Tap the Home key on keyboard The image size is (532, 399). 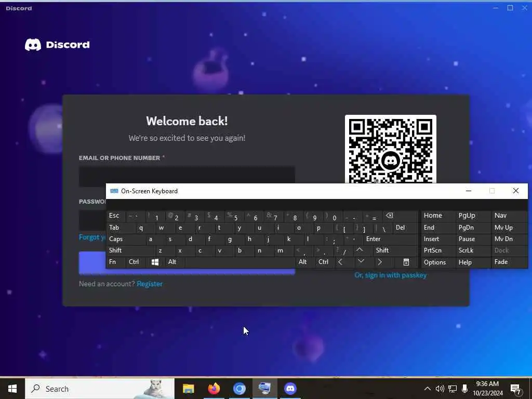click(x=438, y=216)
